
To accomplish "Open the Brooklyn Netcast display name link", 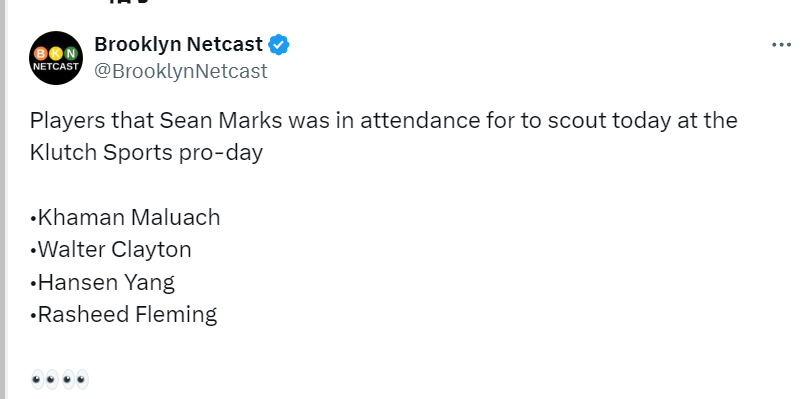I will tap(179, 45).
